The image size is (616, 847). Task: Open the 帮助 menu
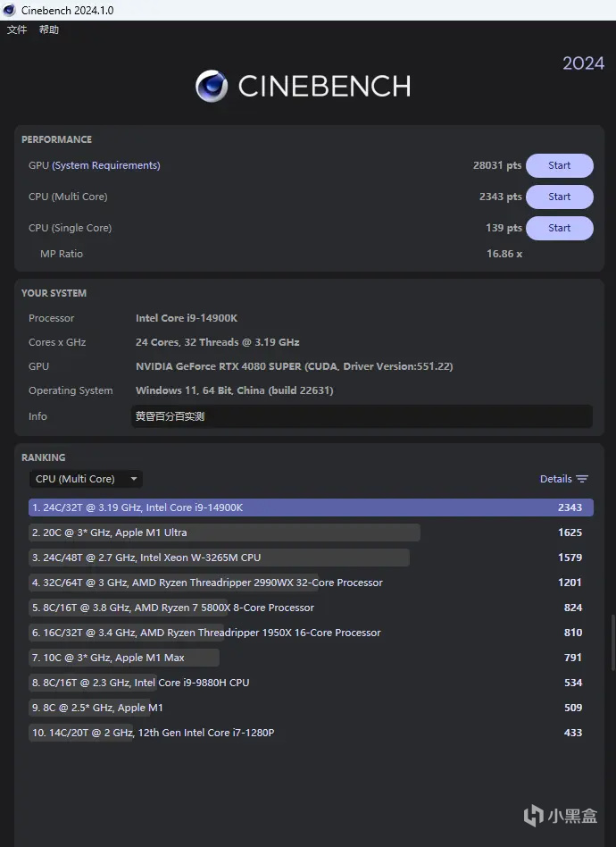48,29
